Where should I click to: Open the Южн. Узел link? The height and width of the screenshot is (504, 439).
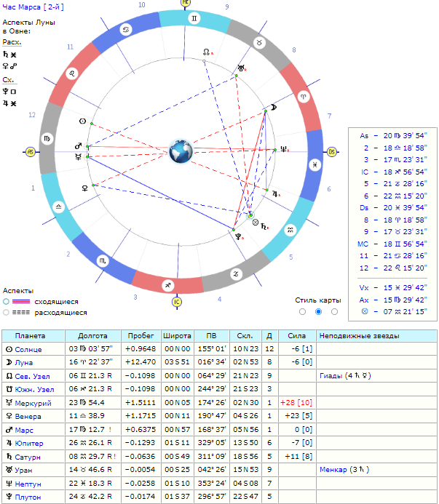coord(34,390)
